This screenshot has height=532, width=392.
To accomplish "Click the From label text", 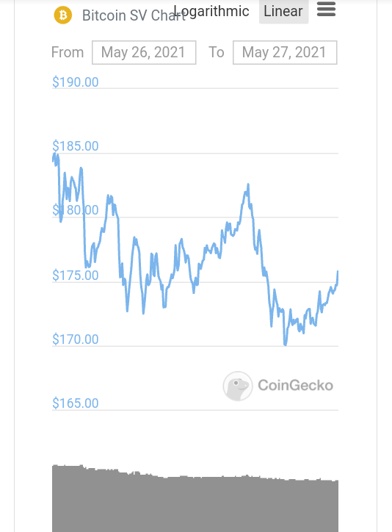I will [68, 53].
